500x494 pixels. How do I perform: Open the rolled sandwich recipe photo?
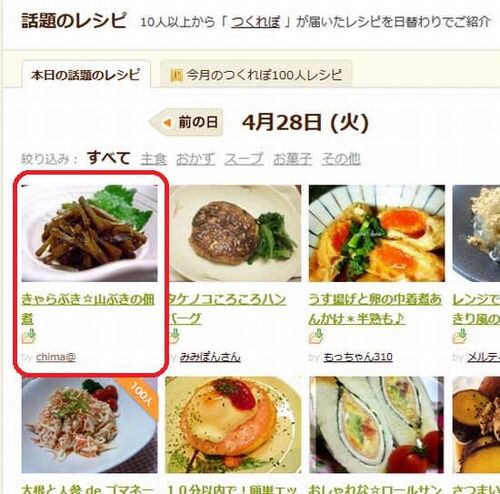(x=377, y=425)
